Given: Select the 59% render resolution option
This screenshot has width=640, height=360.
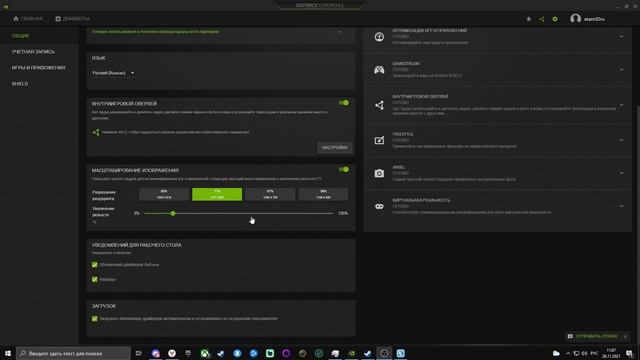Looking at the screenshot, I should tap(323, 194).
